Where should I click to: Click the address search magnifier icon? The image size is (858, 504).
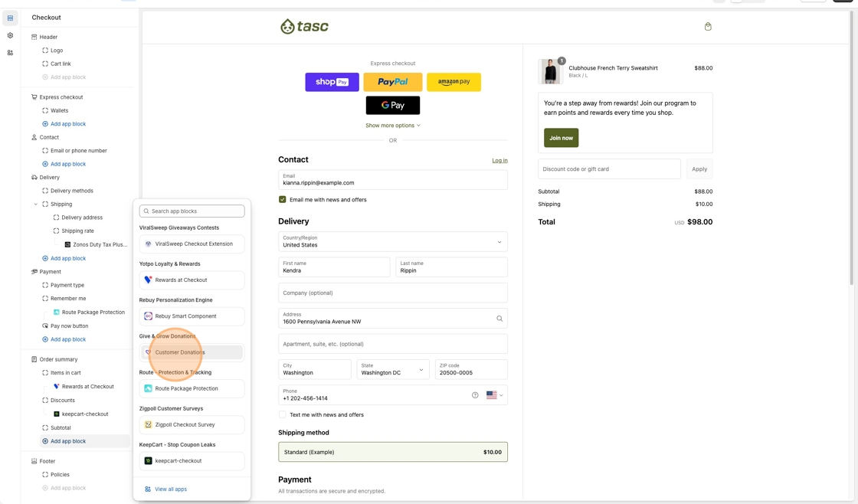(x=499, y=319)
